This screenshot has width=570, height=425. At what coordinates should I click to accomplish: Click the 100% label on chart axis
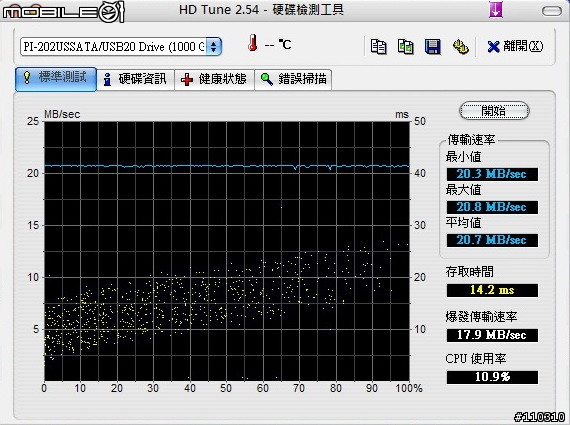point(409,388)
